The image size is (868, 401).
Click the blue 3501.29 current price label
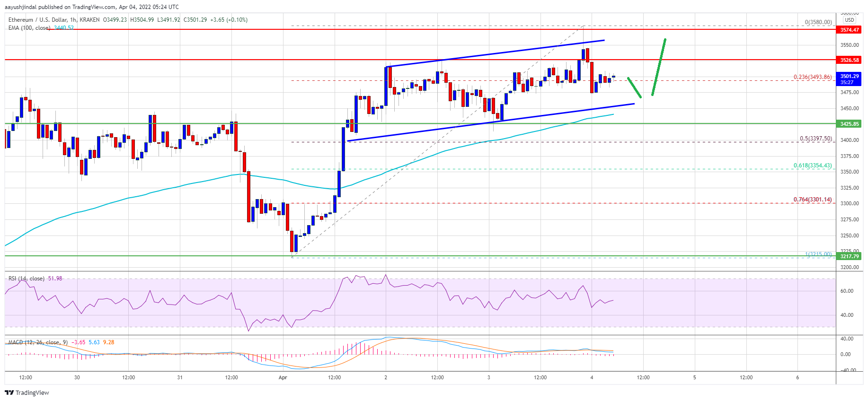coord(849,76)
